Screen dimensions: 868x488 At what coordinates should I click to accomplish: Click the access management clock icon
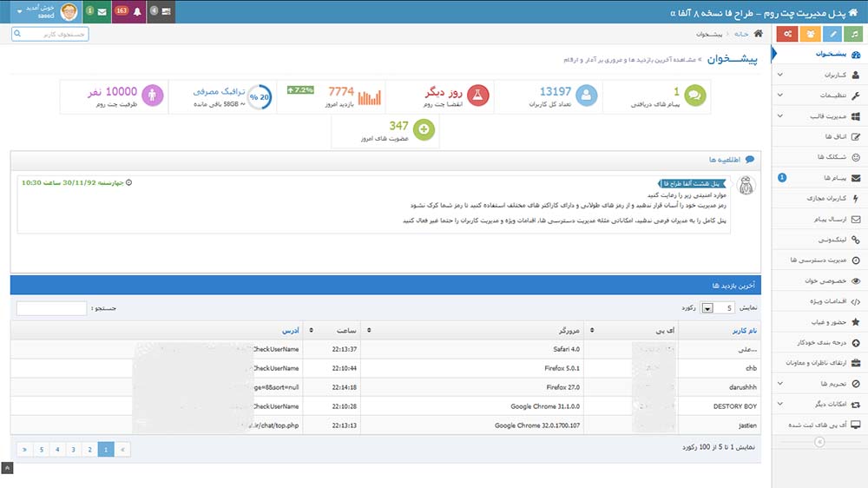(x=856, y=260)
